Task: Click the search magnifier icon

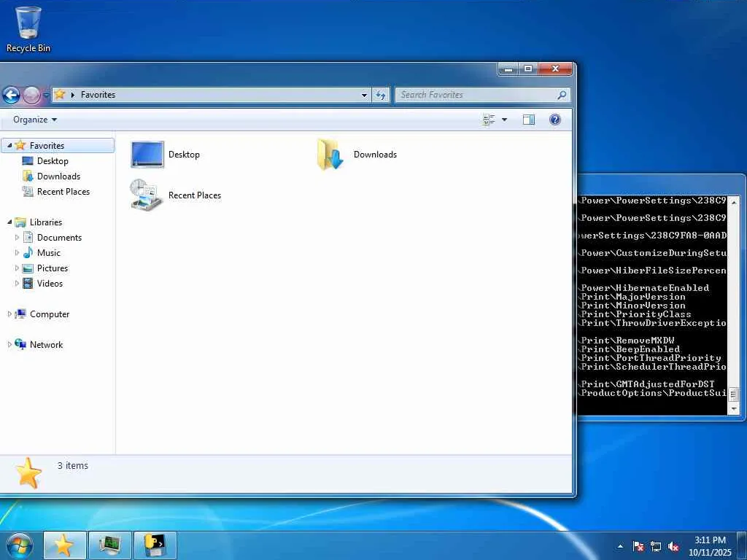Action: click(562, 95)
